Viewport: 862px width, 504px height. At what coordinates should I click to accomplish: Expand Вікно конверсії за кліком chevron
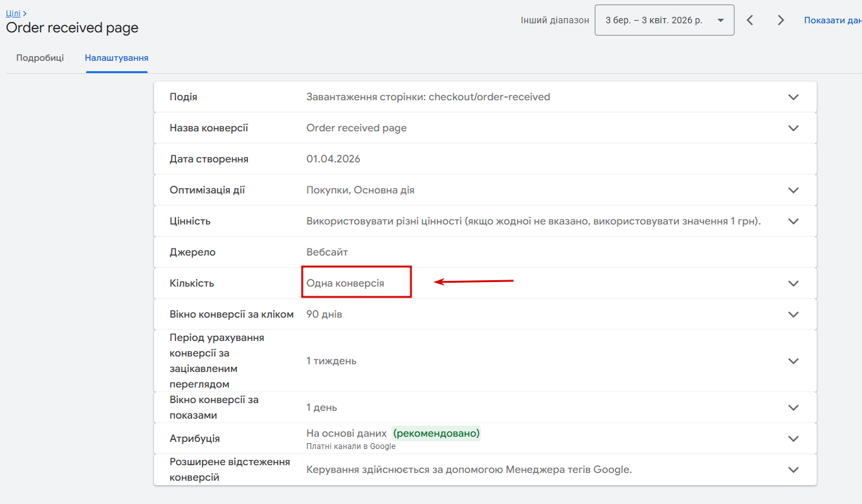coord(793,314)
